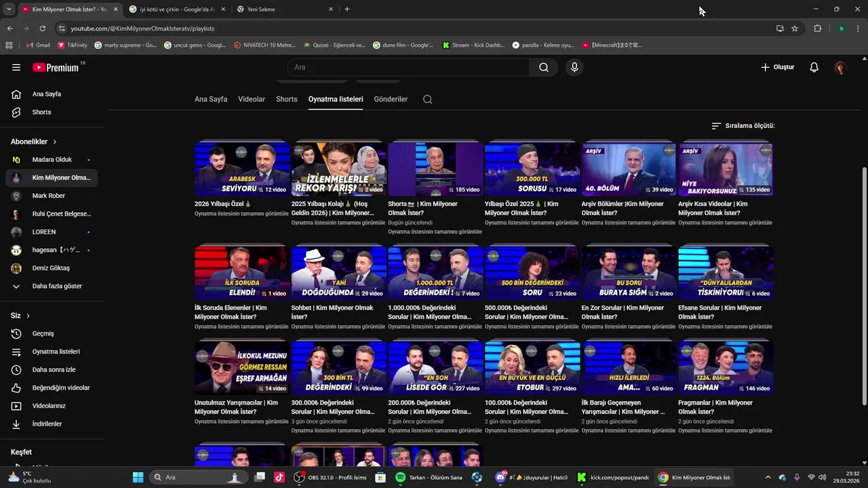Open Unutulmaz Yarışmacılar playlist title
This screenshot has width=868, height=488.
coord(236,407)
